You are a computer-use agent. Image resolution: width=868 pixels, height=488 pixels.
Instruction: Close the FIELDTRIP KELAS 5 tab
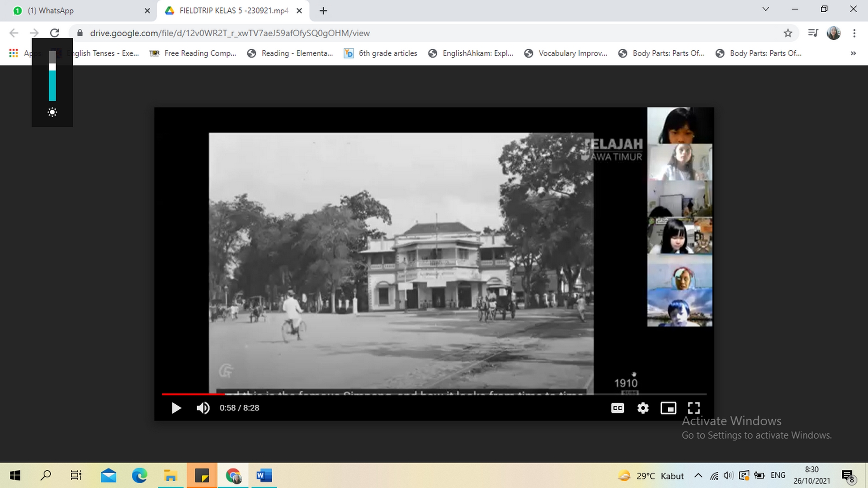[x=299, y=10]
